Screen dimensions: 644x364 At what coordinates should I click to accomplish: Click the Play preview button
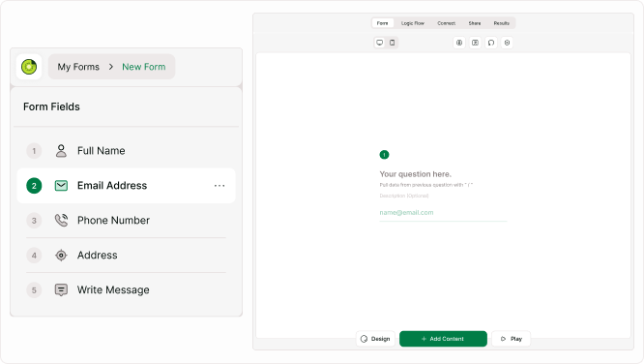511,339
